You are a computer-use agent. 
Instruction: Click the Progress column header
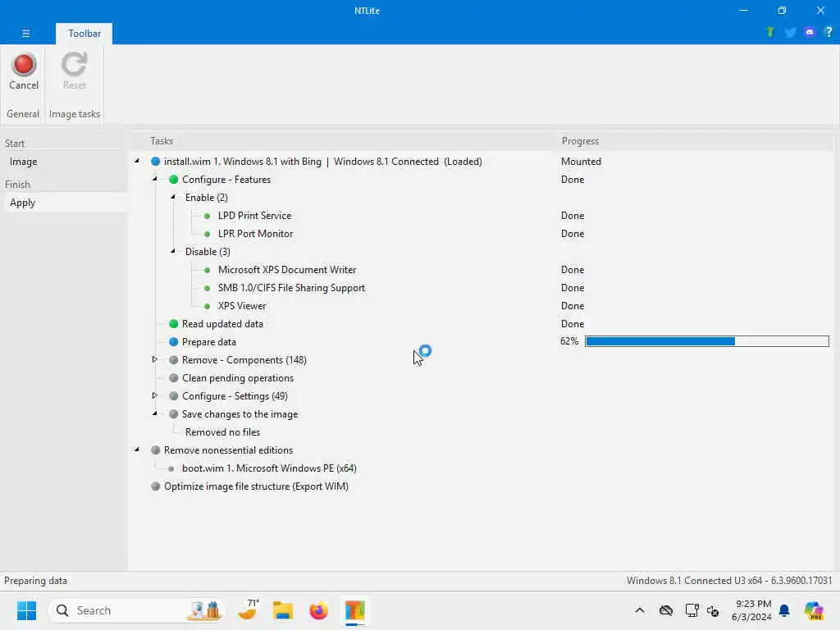point(580,141)
